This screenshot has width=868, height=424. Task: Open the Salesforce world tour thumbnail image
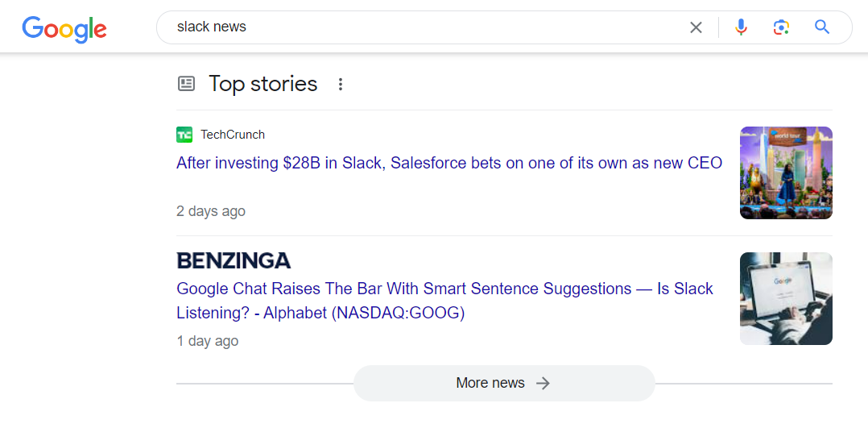point(785,173)
